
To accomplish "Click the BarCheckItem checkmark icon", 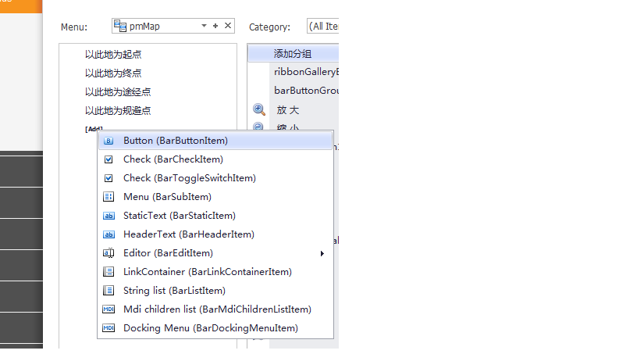I will click(109, 159).
